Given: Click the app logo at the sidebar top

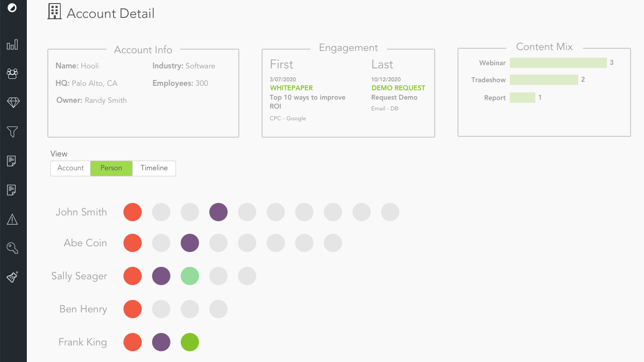Looking at the screenshot, I should click(x=13, y=8).
